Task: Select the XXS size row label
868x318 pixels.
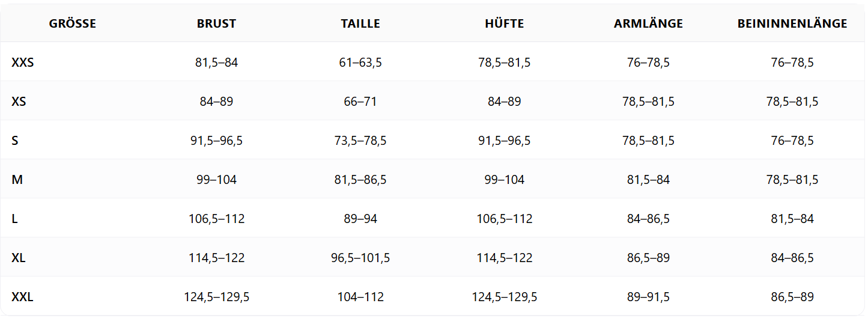Action: (x=23, y=63)
